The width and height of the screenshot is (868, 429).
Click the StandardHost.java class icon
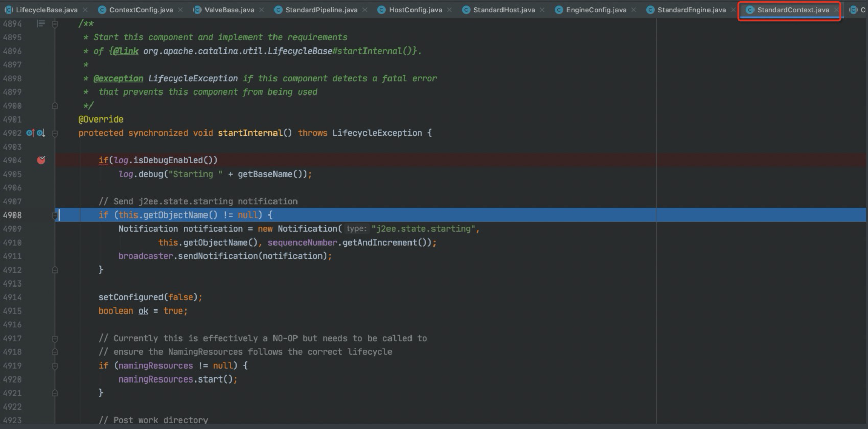tap(466, 10)
